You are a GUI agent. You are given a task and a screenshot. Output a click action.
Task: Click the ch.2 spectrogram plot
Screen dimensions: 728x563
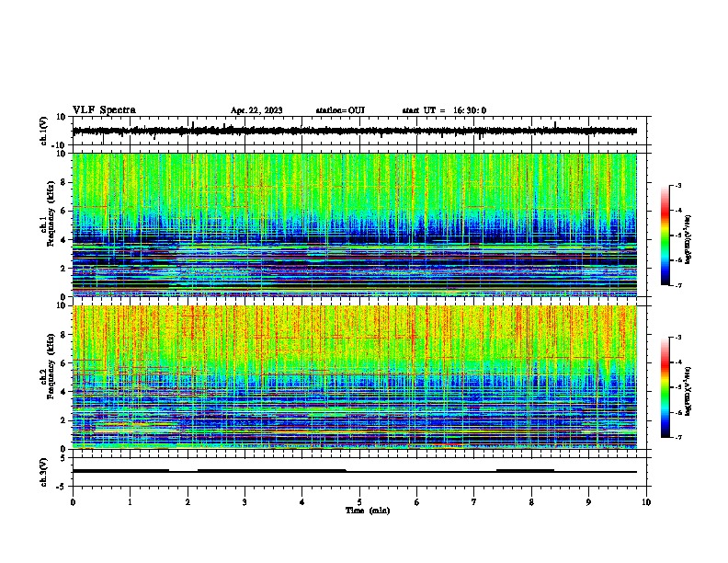coord(355,377)
